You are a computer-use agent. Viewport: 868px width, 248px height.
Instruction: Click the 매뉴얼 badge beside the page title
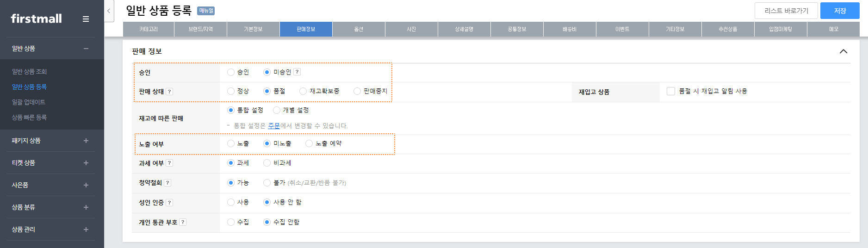point(206,11)
